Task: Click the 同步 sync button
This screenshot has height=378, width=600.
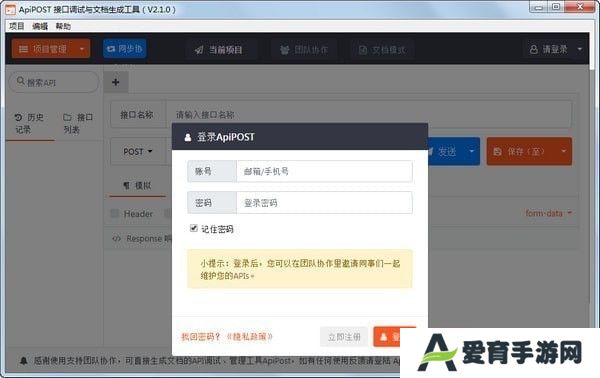Action: (x=124, y=49)
